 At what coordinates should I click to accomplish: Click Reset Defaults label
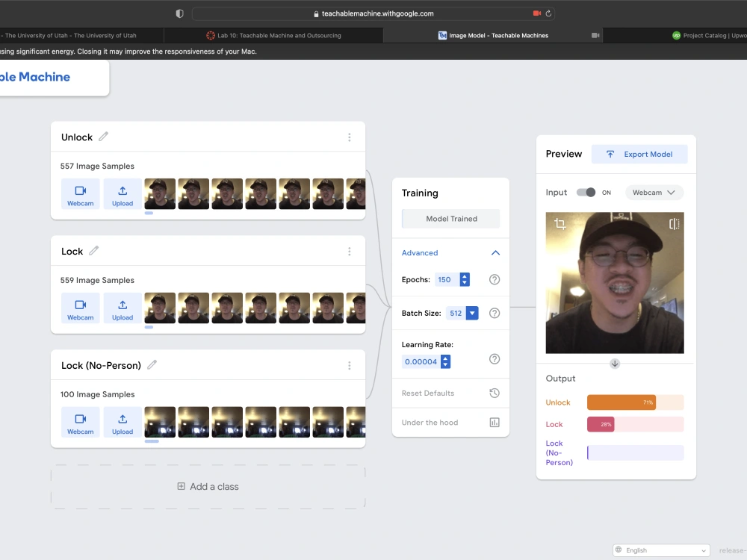[x=428, y=393]
